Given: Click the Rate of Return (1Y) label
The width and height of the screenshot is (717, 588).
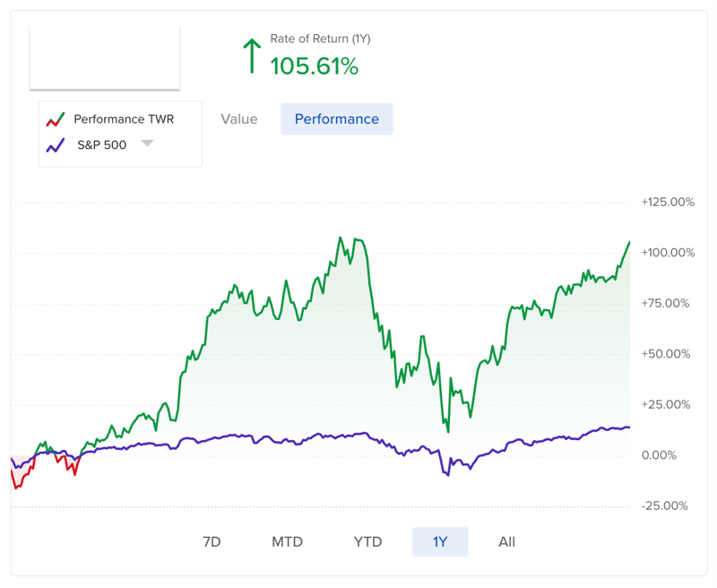Looking at the screenshot, I should [x=320, y=39].
